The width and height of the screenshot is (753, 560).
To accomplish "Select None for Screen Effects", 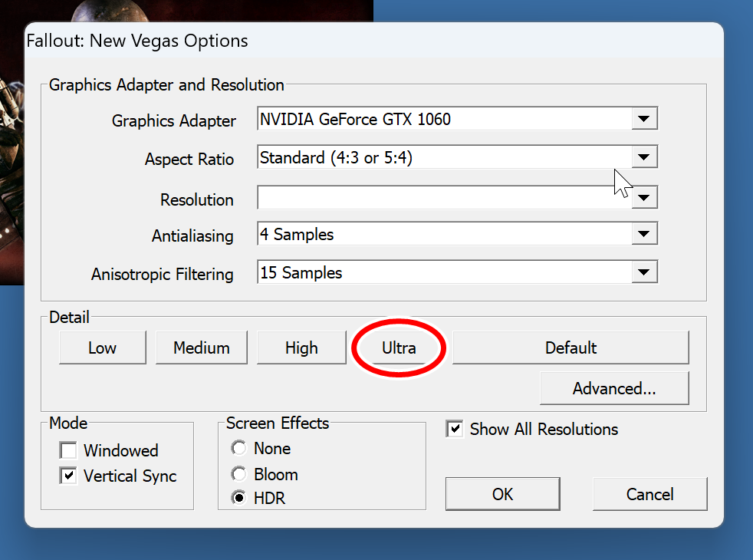I will [x=239, y=448].
